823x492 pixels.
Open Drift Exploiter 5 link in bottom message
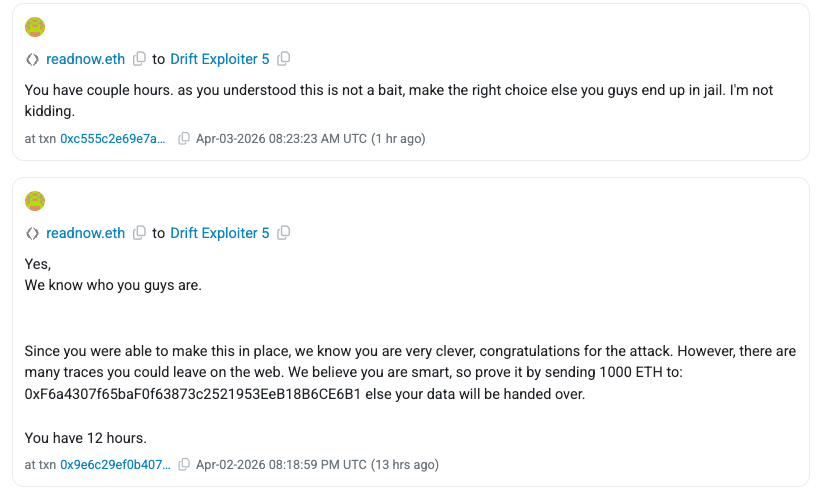click(220, 233)
